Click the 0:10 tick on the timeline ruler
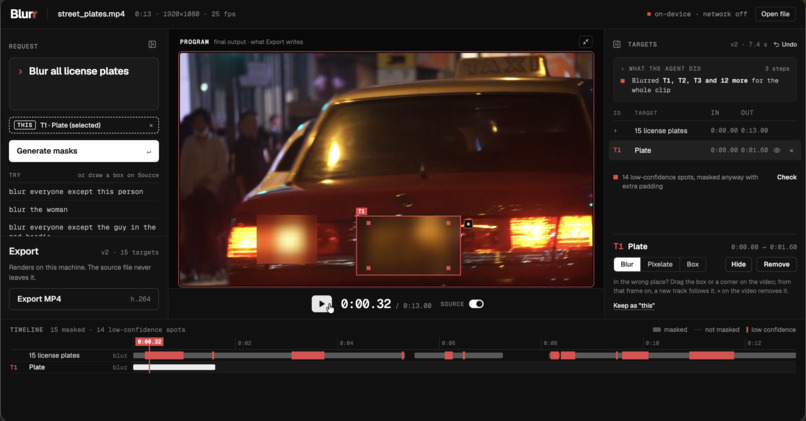 [x=652, y=343]
